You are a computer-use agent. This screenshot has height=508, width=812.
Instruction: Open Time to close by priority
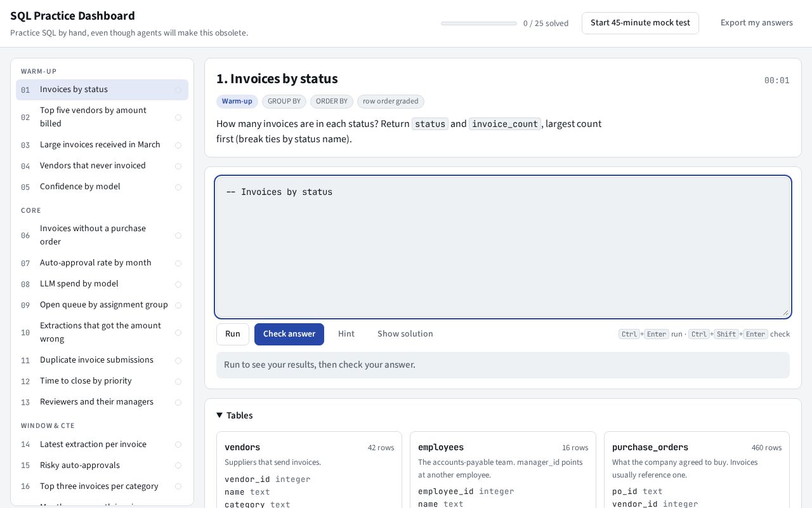point(102,381)
